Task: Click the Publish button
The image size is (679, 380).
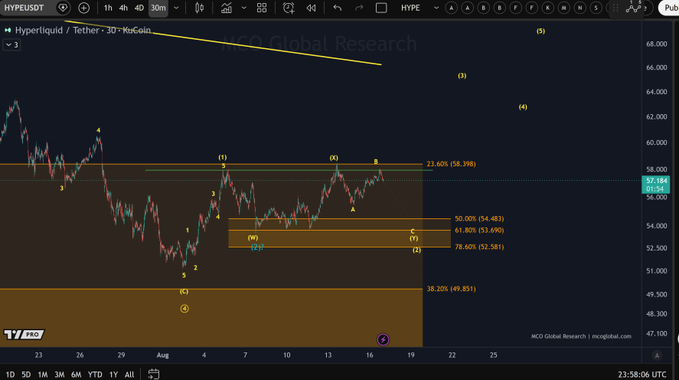Action: (x=669, y=8)
